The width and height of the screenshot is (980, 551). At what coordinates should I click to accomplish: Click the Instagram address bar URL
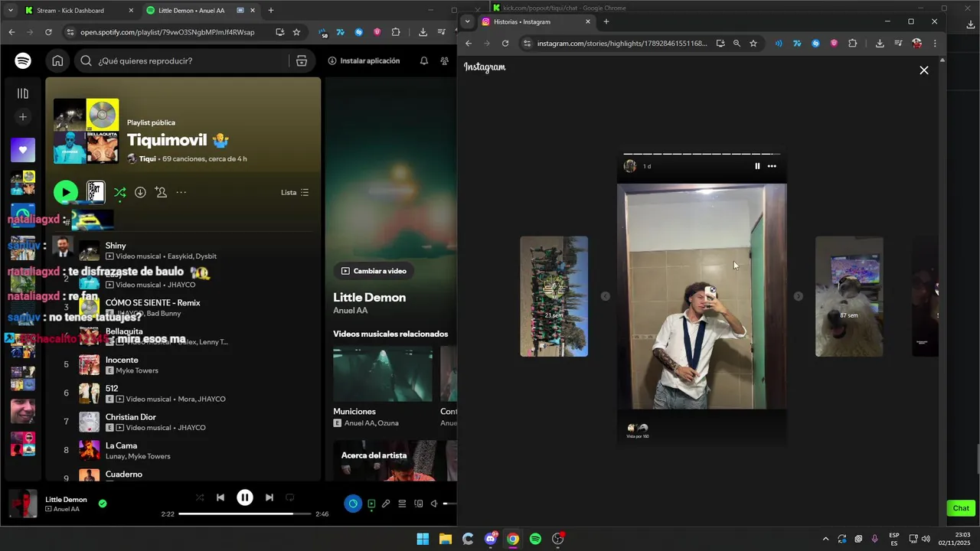[622, 44]
